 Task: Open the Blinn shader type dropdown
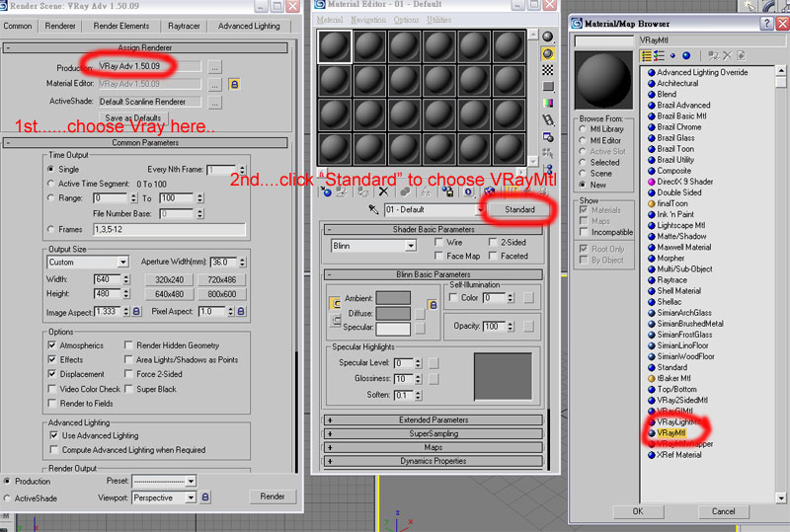(x=411, y=246)
